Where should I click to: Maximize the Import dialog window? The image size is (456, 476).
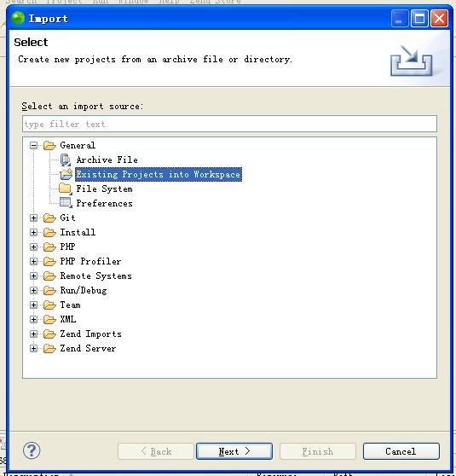419,19
